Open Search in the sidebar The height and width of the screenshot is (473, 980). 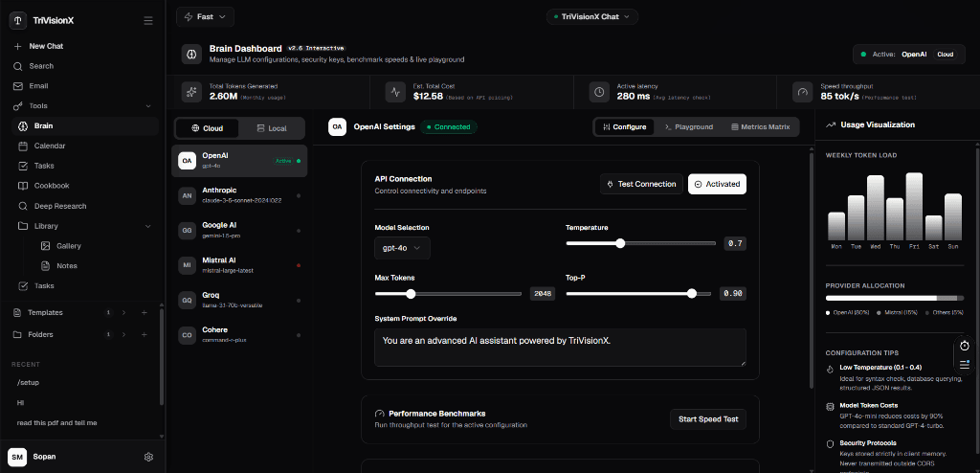tap(41, 66)
